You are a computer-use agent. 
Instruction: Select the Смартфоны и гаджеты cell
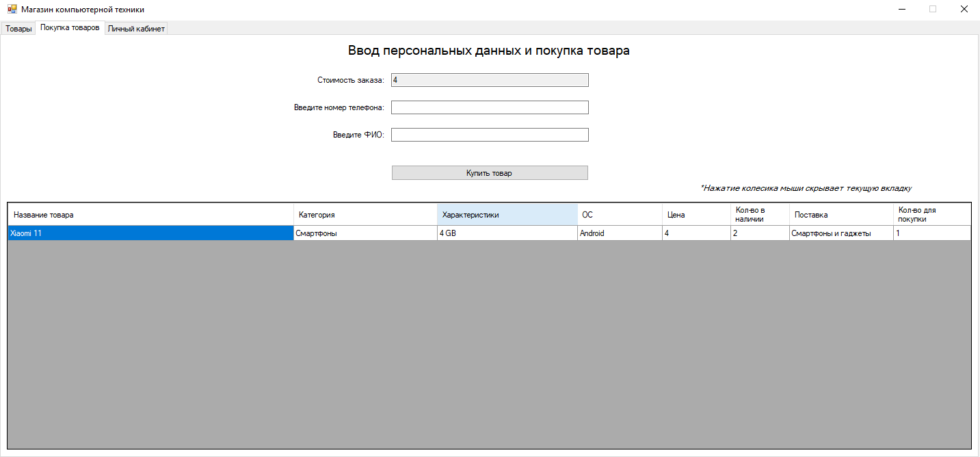point(841,233)
